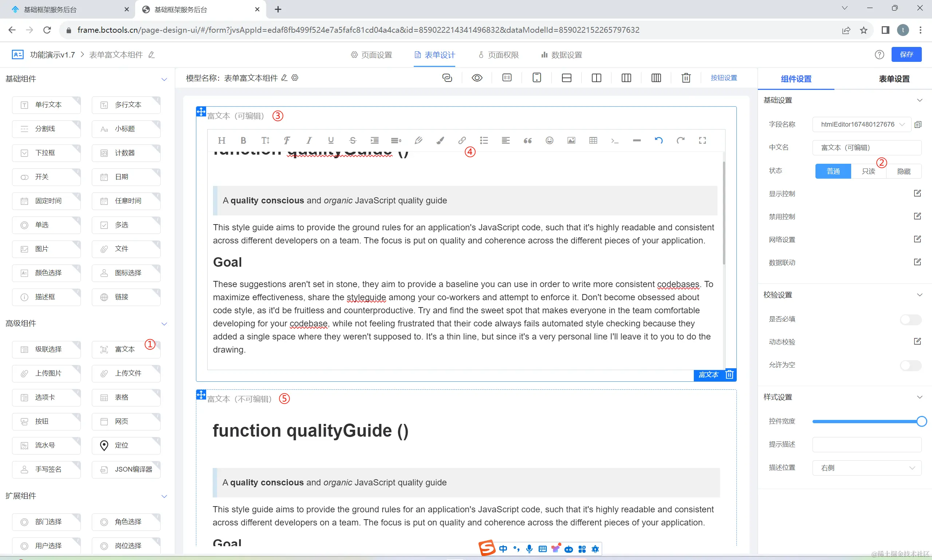Switch to the 表单设置 tab
Screen dimensions: 932x560
tap(894, 79)
